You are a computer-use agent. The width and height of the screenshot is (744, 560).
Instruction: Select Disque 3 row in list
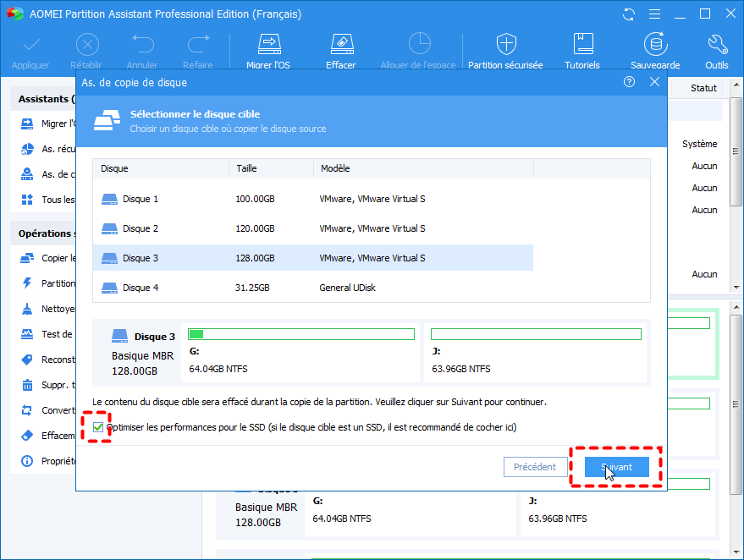click(x=312, y=258)
